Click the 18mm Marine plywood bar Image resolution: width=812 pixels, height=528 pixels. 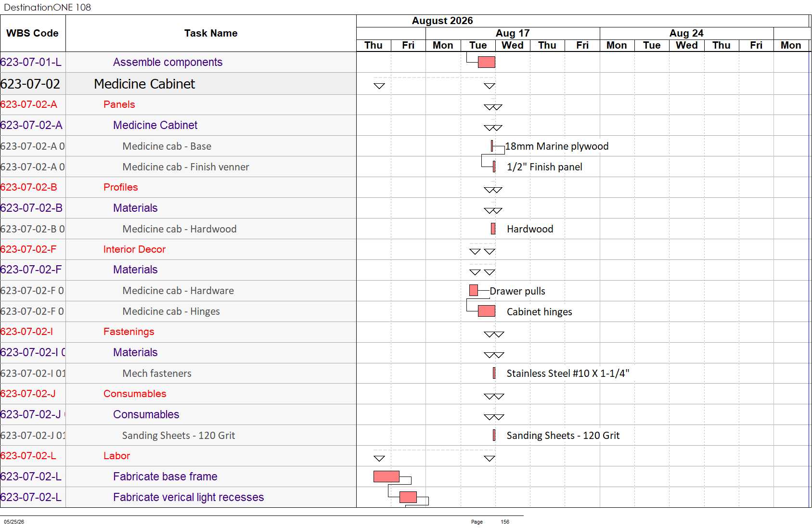coord(492,146)
